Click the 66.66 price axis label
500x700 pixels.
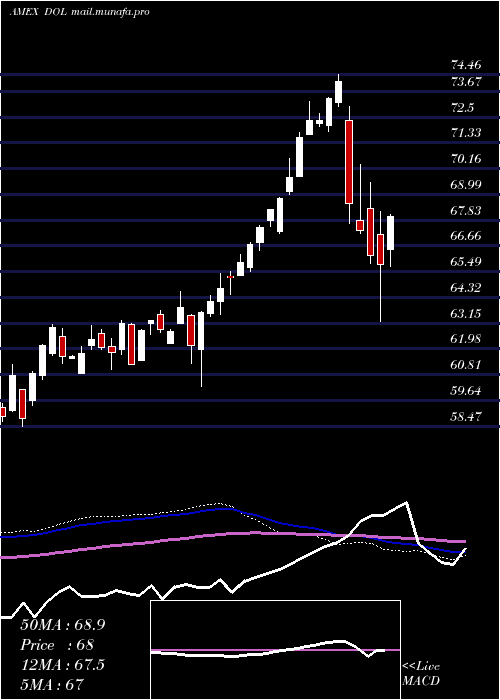click(466, 236)
